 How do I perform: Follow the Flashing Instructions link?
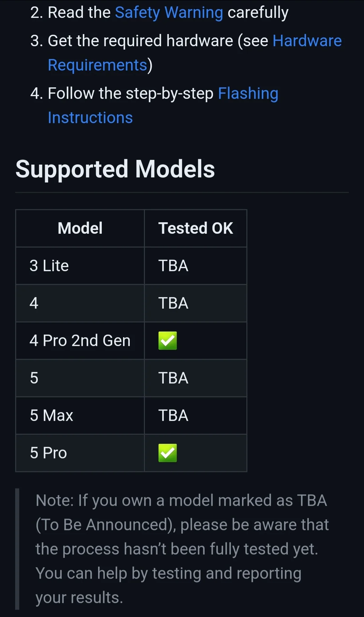[x=248, y=93]
